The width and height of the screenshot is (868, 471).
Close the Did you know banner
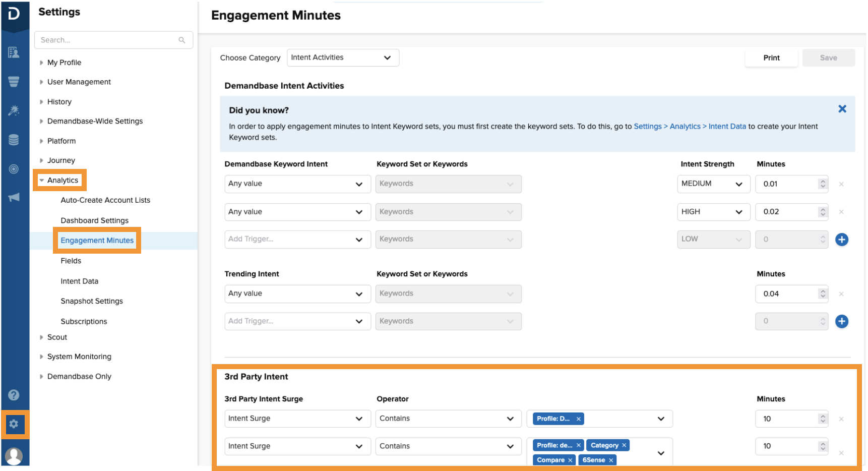click(842, 109)
